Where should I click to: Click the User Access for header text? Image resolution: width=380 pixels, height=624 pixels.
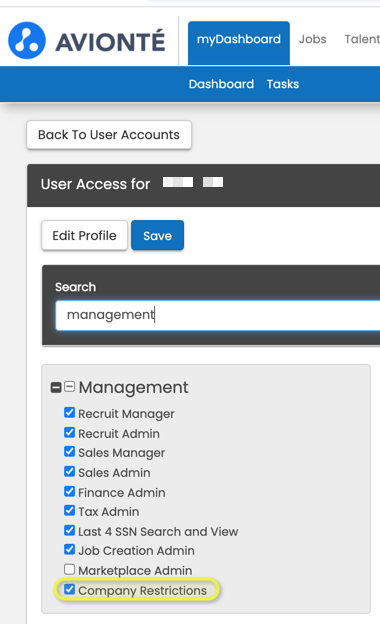tap(95, 184)
